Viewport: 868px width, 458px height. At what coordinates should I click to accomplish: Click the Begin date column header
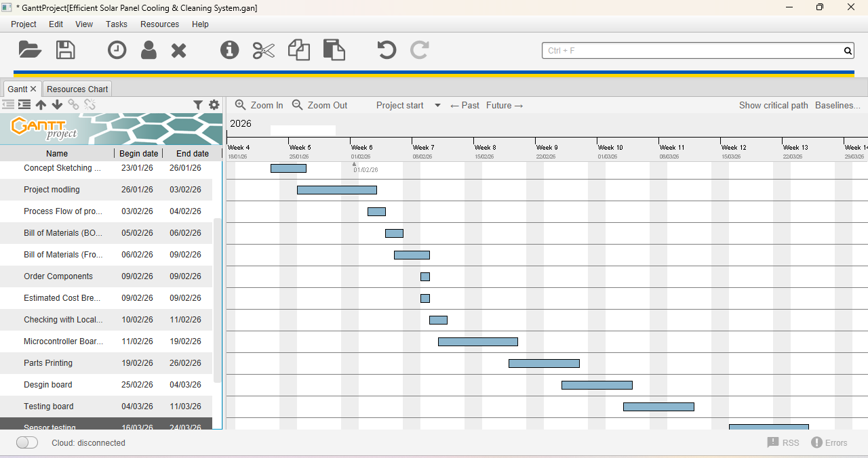pos(139,154)
